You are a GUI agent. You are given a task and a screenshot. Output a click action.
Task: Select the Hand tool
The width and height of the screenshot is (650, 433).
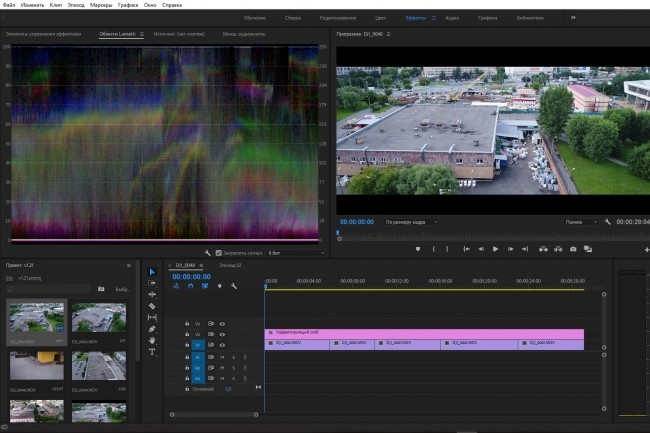coord(152,340)
